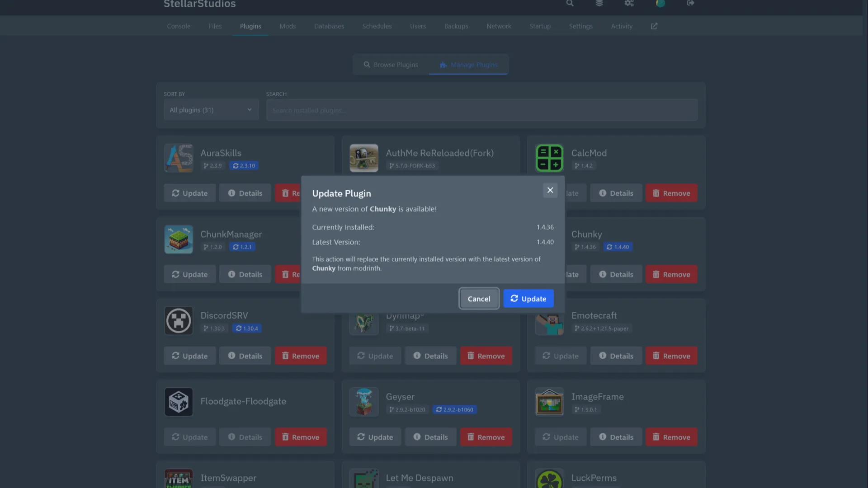This screenshot has height=488, width=868.
Task: Click the search magnifier icon in header
Action: (x=570, y=4)
